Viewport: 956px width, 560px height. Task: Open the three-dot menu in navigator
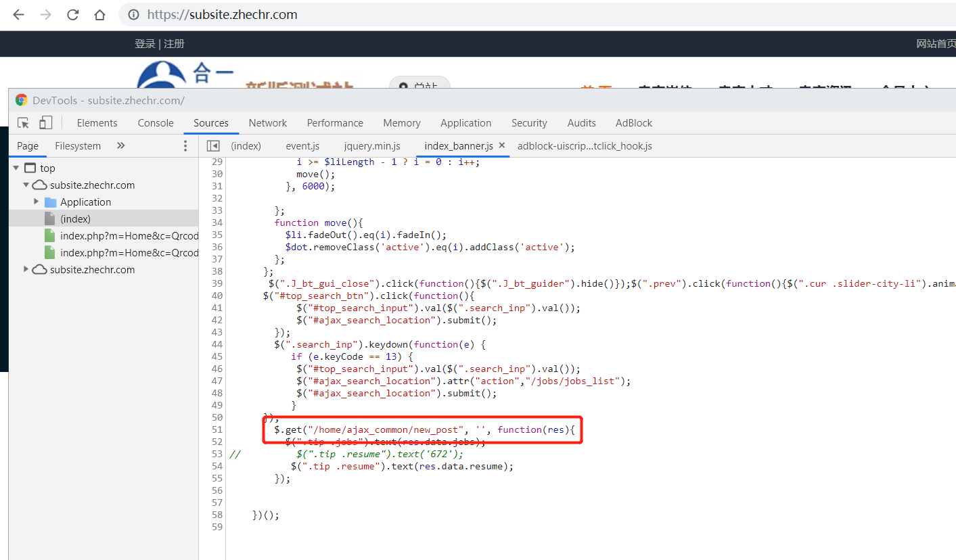(x=185, y=146)
